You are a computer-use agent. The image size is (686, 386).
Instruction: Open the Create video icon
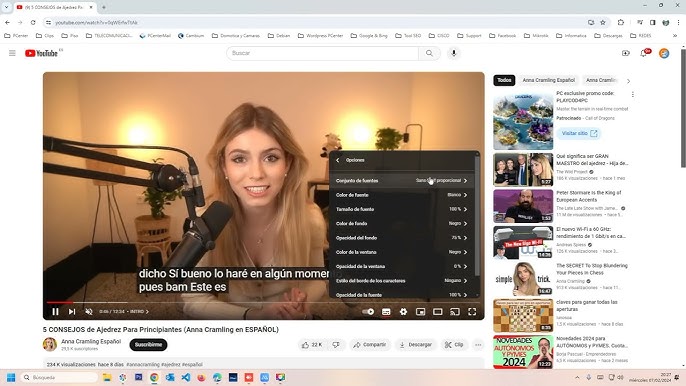point(626,53)
